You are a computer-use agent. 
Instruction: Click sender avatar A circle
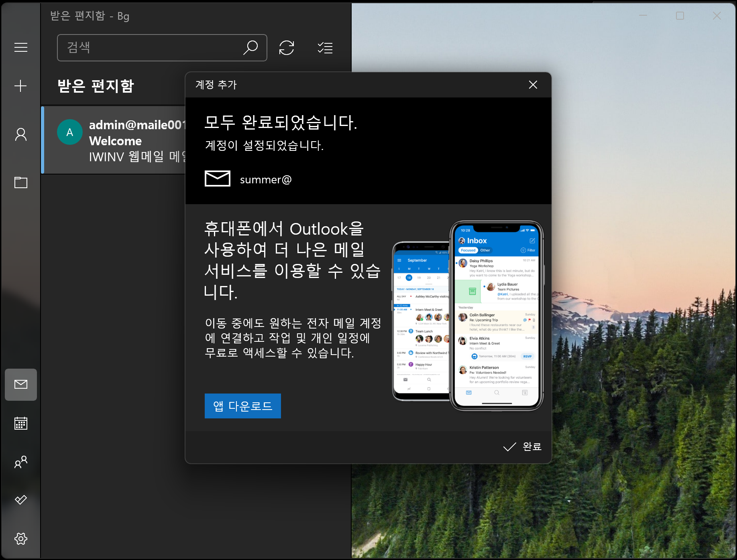click(x=70, y=132)
